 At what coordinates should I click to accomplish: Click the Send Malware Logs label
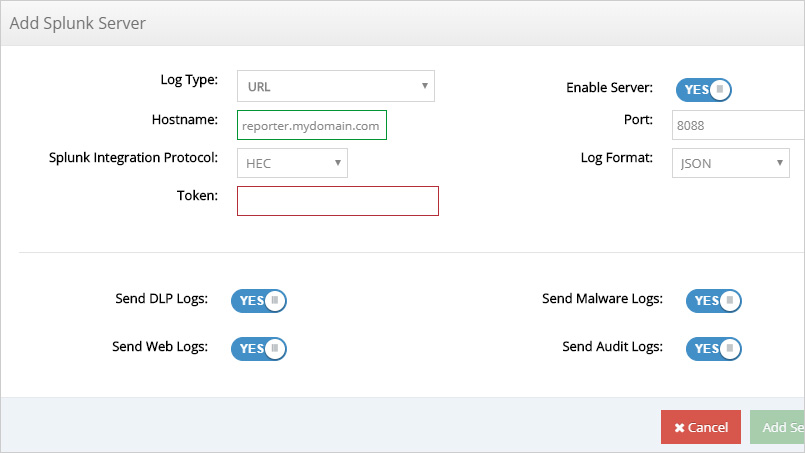(602, 299)
